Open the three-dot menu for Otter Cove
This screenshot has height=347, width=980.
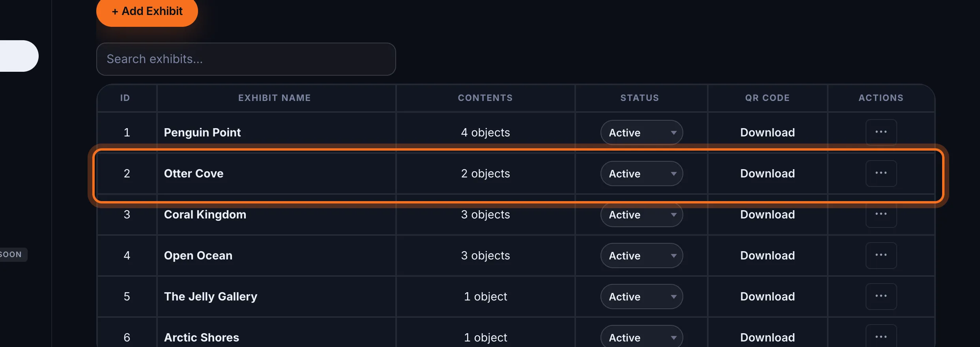point(881,173)
